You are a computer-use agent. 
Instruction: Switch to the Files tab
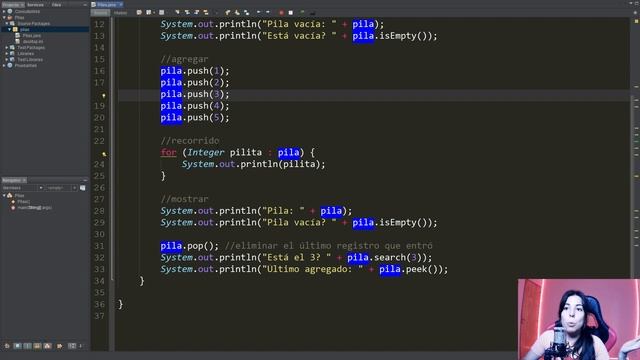pos(56,4)
